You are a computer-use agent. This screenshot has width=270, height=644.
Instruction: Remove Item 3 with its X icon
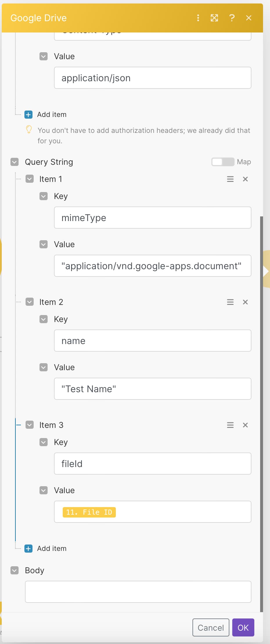click(x=245, y=425)
